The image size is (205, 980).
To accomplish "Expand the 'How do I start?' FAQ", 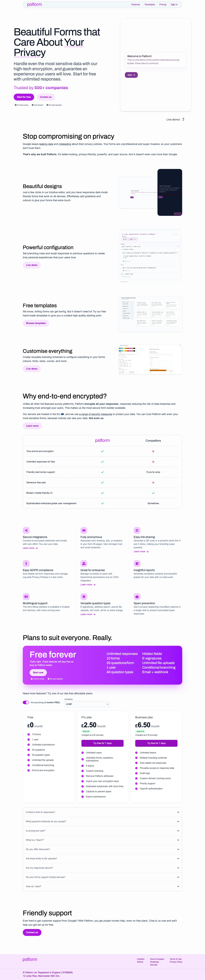I will pyautogui.click(x=102, y=886).
